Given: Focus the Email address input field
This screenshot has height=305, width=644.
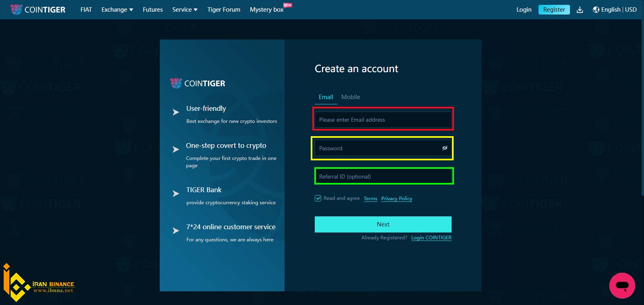Looking at the screenshot, I should pos(383,120).
